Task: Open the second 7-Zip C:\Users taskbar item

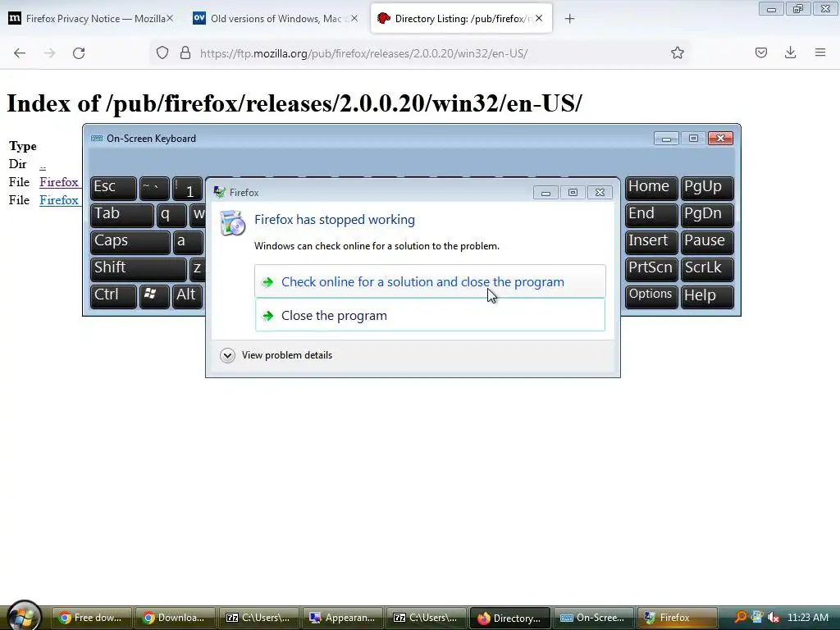Action: click(x=427, y=618)
